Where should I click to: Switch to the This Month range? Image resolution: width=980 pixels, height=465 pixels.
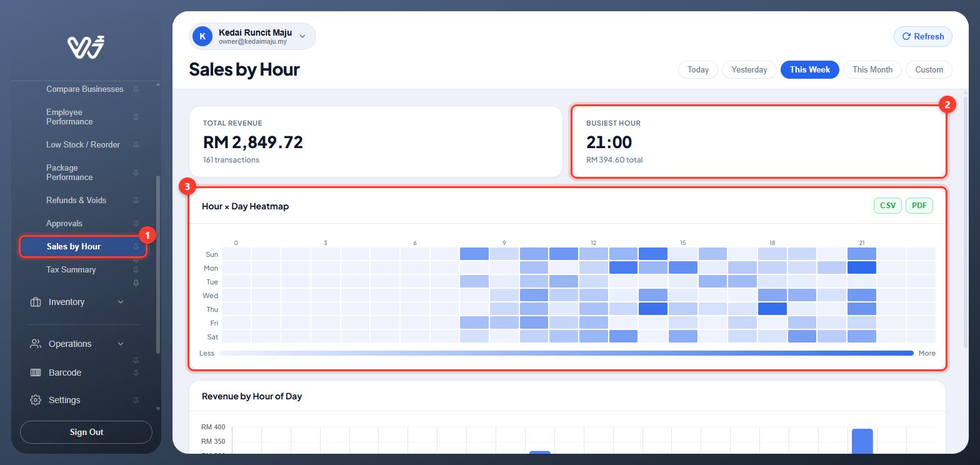[872, 69]
